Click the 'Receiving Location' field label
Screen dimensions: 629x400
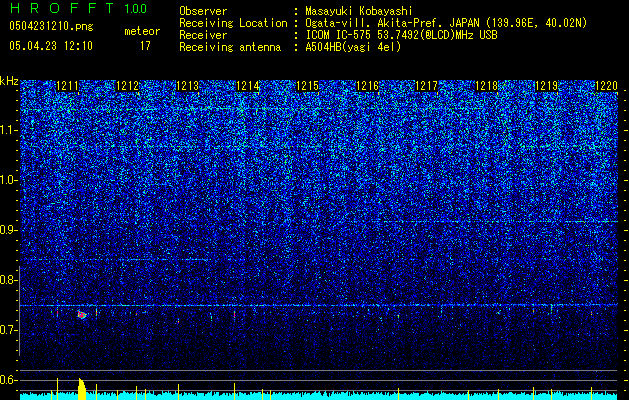click(233, 23)
